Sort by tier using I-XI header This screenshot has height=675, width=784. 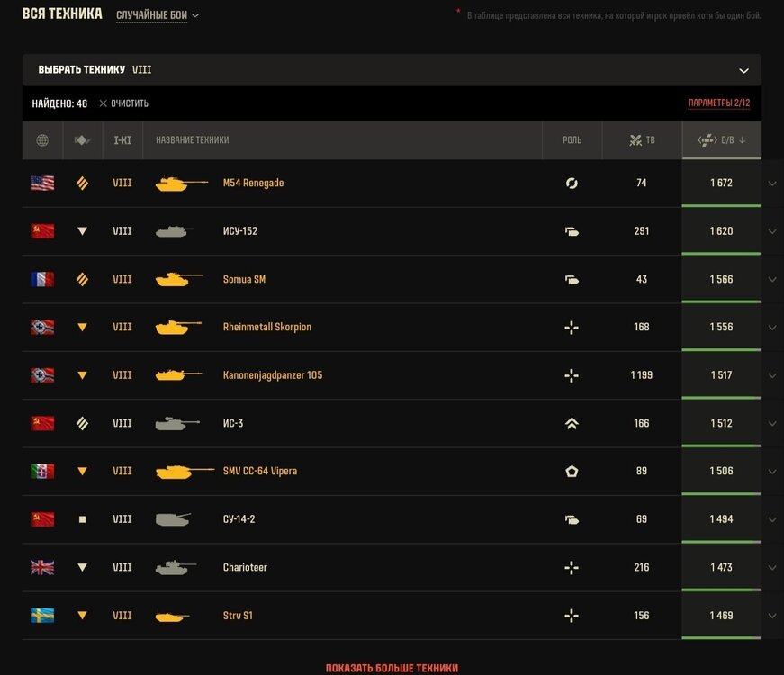[x=122, y=140]
